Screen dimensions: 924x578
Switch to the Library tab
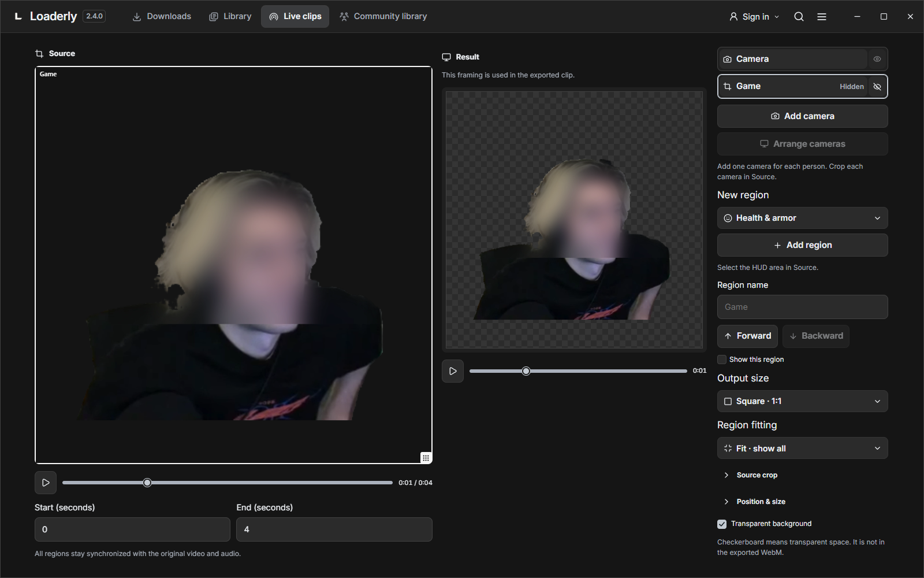(x=230, y=16)
